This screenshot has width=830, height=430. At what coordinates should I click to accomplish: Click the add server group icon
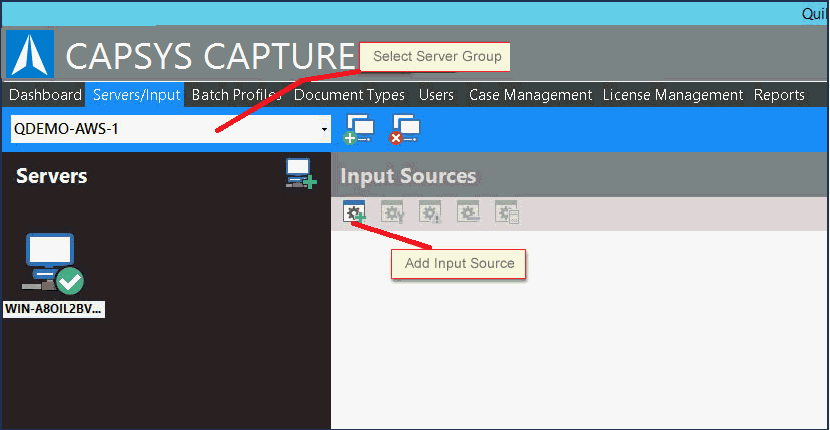point(359,130)
